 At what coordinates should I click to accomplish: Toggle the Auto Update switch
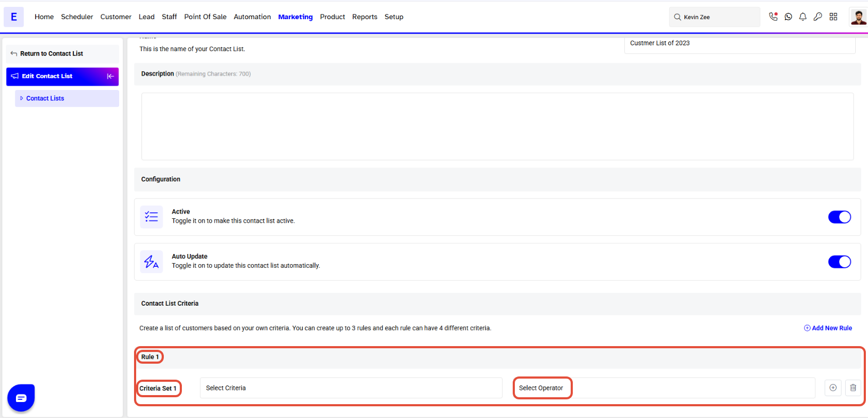pyautogui.click(x=839, y=262)
